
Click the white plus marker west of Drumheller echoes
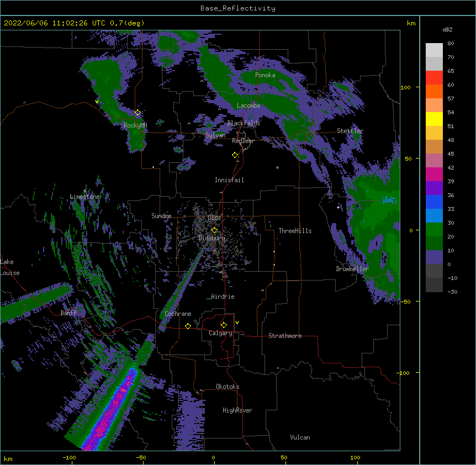pos(338,207)
